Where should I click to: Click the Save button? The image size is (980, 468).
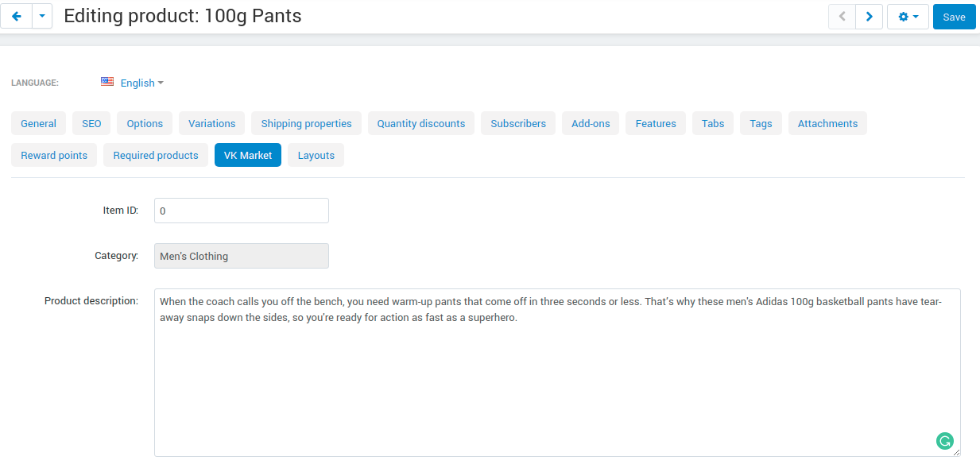point(954,17)
